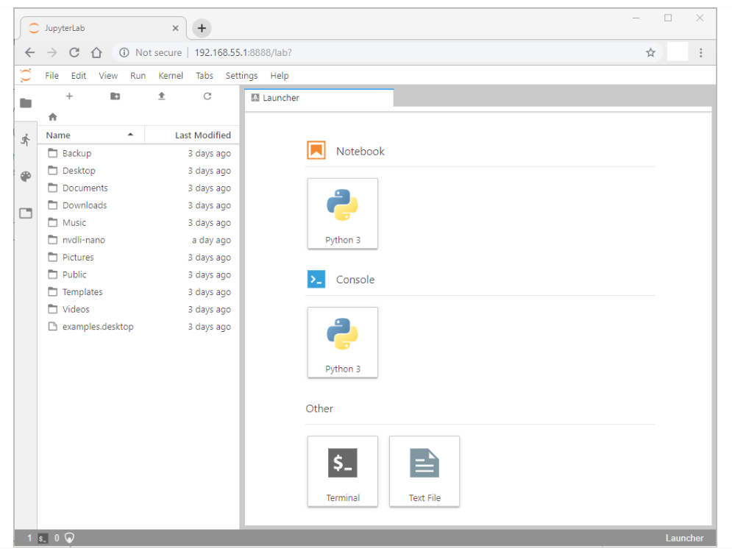Screen dimensions: 732x560
Task: Sort files by Last Modified column header
Action: pyautogui.click(x=192, y=135)
